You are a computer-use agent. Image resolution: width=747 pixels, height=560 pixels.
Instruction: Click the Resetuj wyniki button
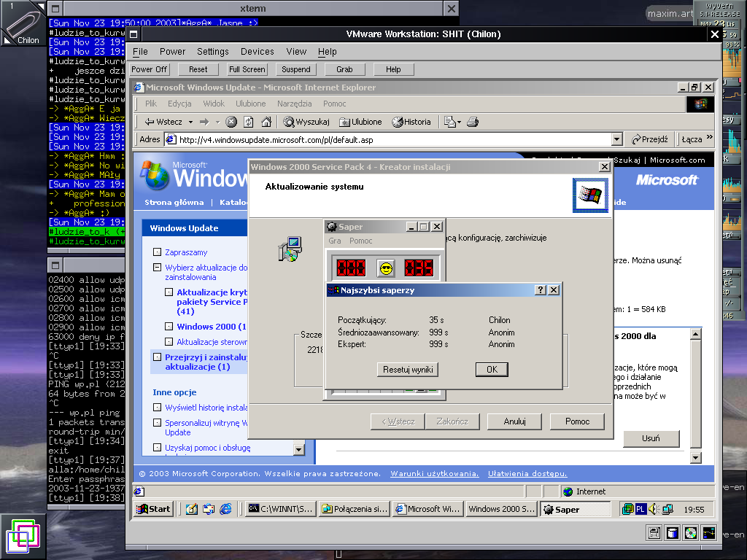pos(409,370)
